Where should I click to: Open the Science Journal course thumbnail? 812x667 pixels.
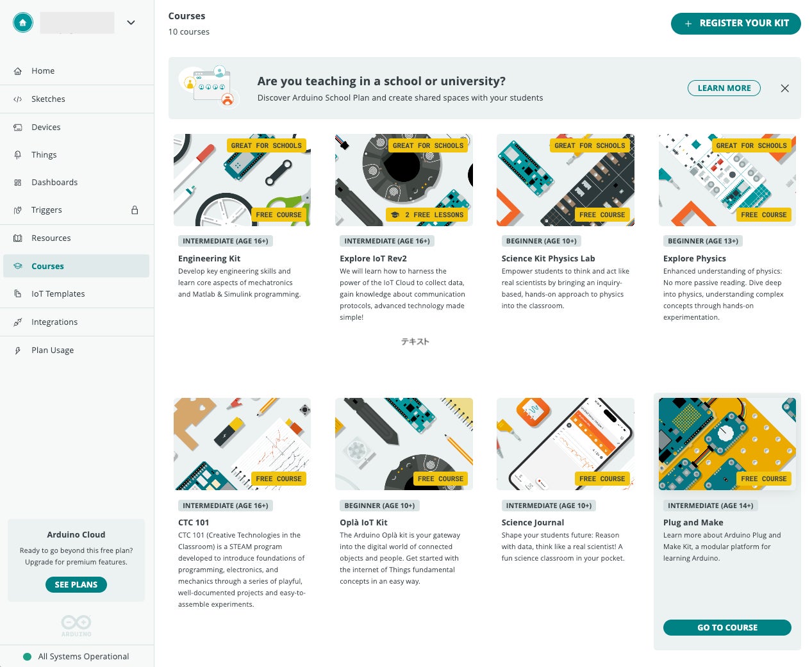tap(565, 444)
